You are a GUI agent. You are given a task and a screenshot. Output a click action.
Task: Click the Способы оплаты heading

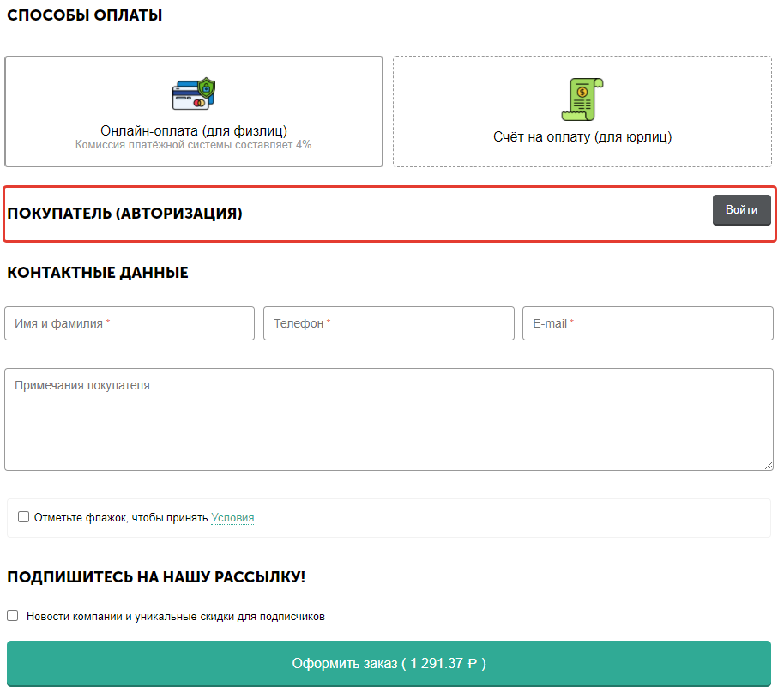[x=85, y=15]
